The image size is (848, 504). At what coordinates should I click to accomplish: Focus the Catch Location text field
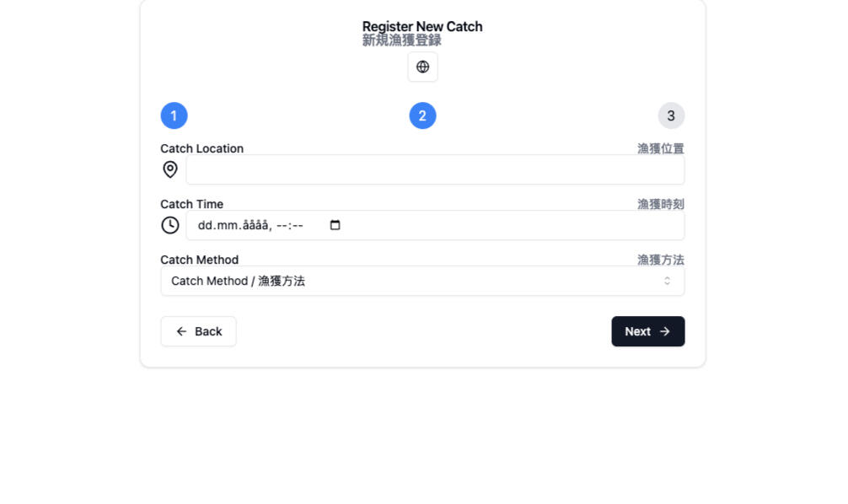point(434,169)
